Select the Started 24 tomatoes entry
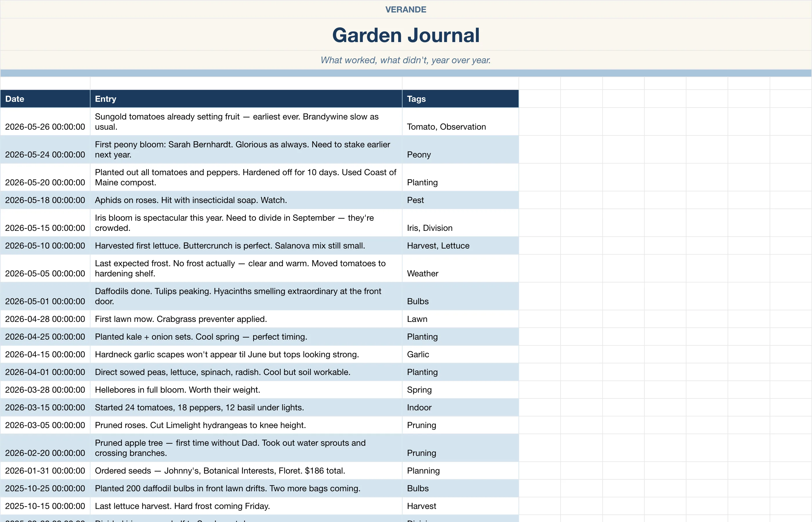 [246, 407]
